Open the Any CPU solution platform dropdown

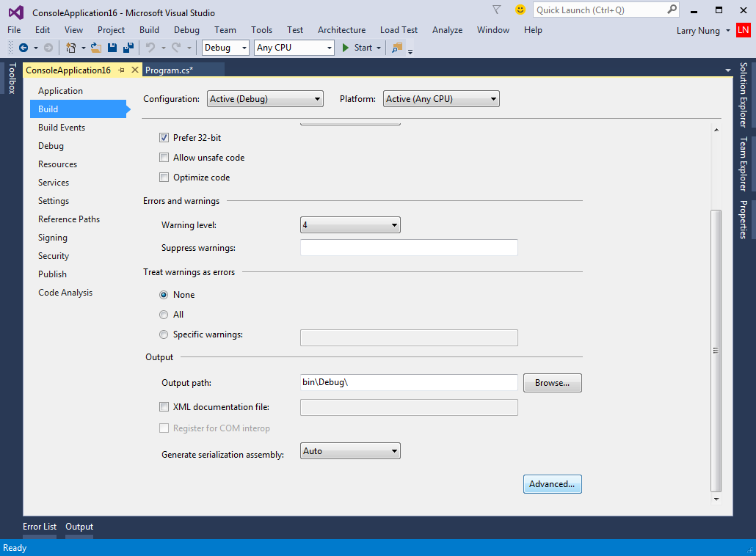294,48
